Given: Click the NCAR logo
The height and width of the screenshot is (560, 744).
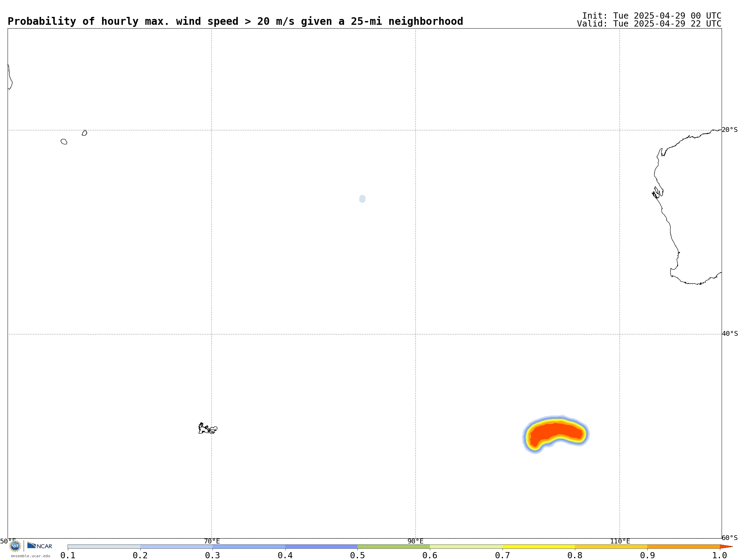Looking at the screenshot, I should [40, 546].
